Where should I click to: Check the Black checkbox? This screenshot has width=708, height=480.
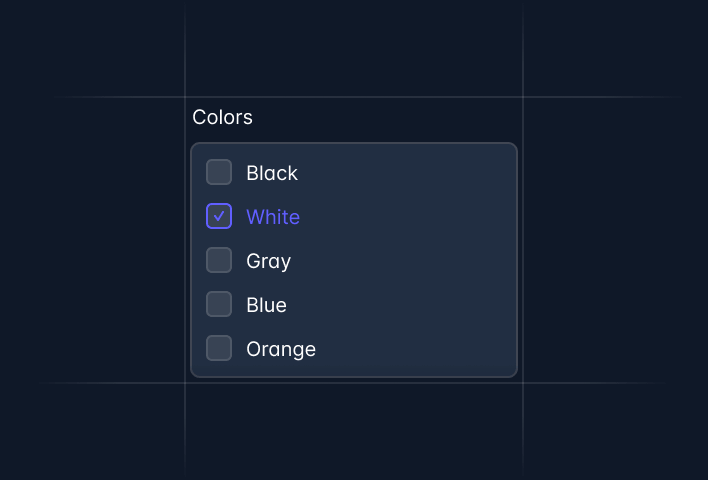(x=219, y=172)
